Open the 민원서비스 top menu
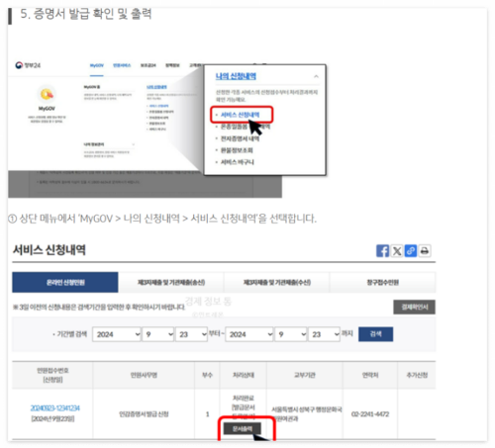Image resolution: width=495 pixels, height=448 pixels. tap(122, 65)
